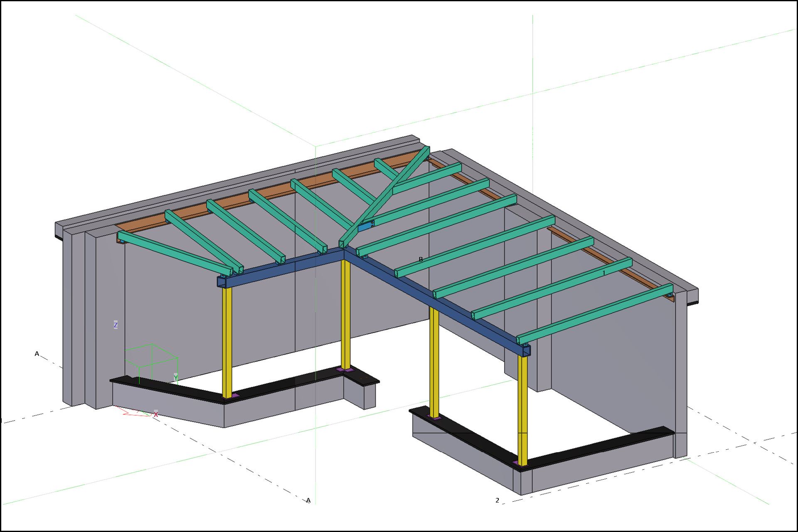Viewport: 798px width, 532px height.
Task: Select the long blue beam supporting the right rafters
Action: coord(436,302)
